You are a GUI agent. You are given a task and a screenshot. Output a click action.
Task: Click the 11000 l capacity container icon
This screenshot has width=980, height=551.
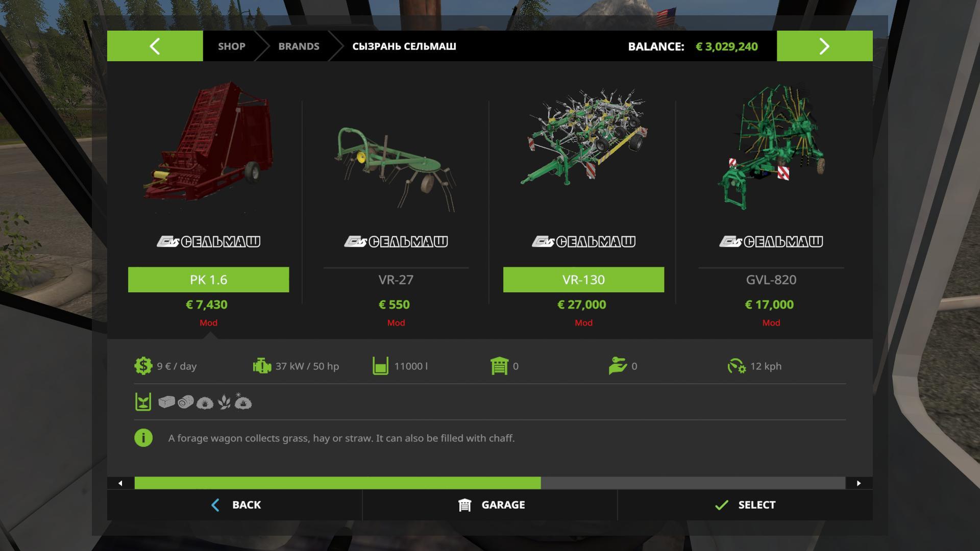click(380, 366)
